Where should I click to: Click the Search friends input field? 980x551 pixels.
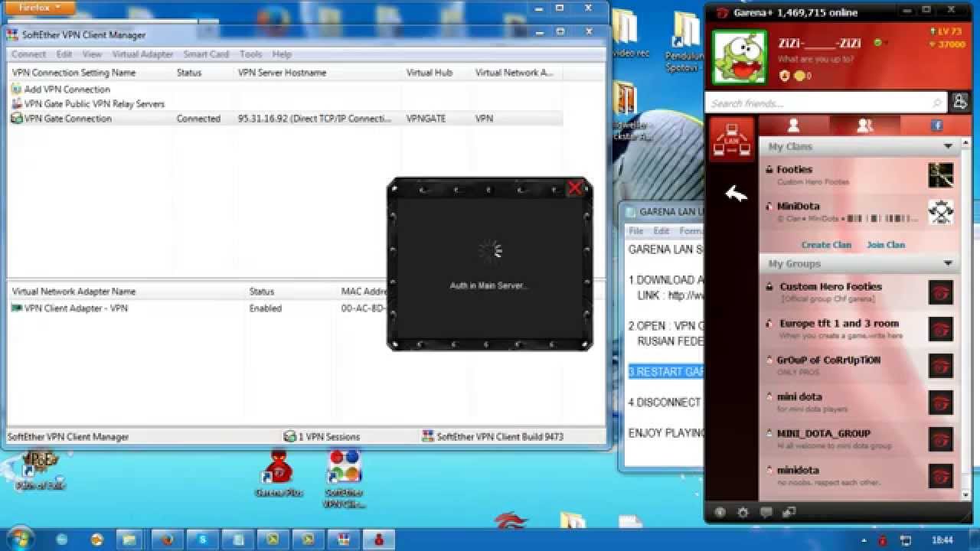(x=825, y=103)
